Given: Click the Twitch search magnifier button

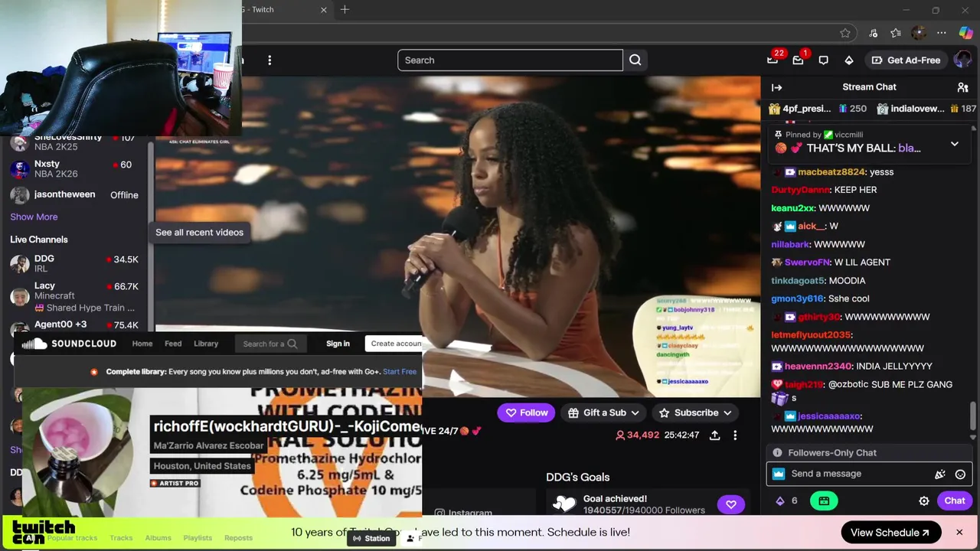Looking at the screenshot, I should (x=635, y=60).
